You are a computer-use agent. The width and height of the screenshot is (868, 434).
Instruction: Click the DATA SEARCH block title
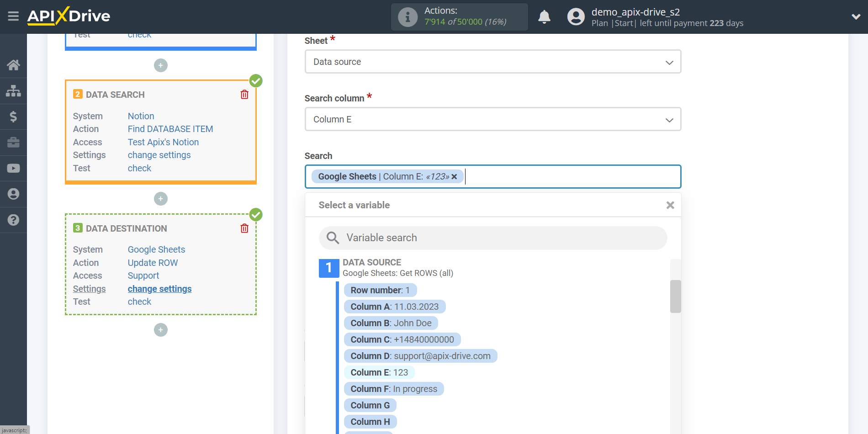tap(115, 95)
